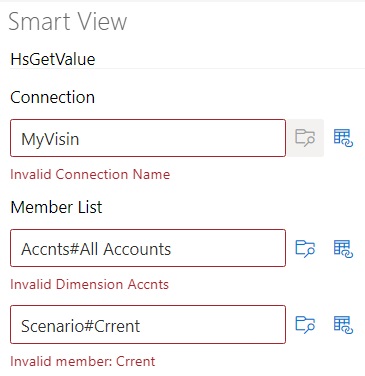
Task: Place cursor after the word Accounts in member field
Action: coord(172,249)
